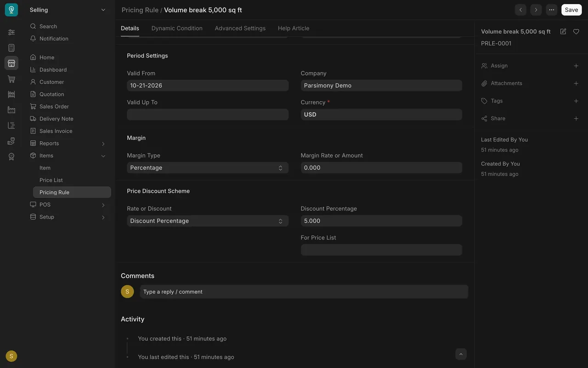
Task: Open the Rate or Discount dropdown
Action: [208, 221]
